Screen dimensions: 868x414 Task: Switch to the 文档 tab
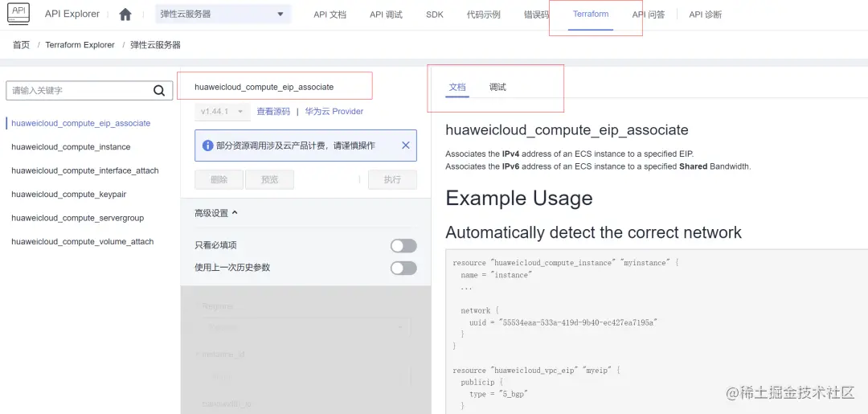click(x=457, y=88)
